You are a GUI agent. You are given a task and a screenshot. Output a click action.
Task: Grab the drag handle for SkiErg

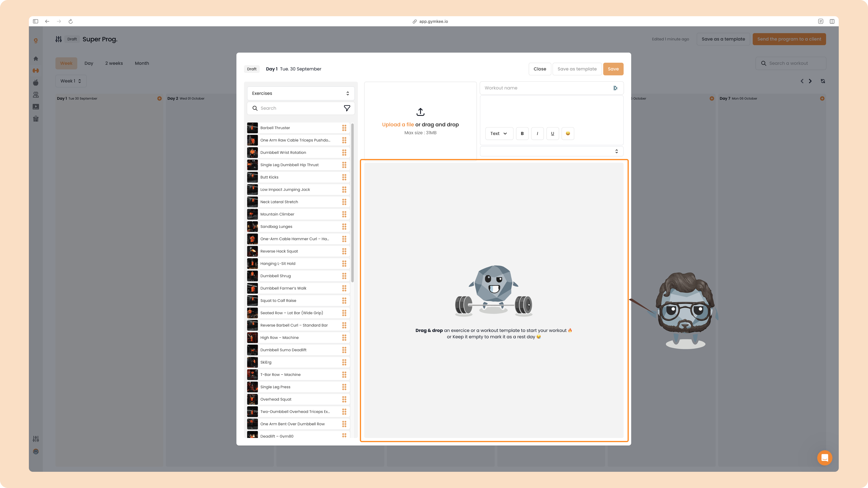pos(344,362)
